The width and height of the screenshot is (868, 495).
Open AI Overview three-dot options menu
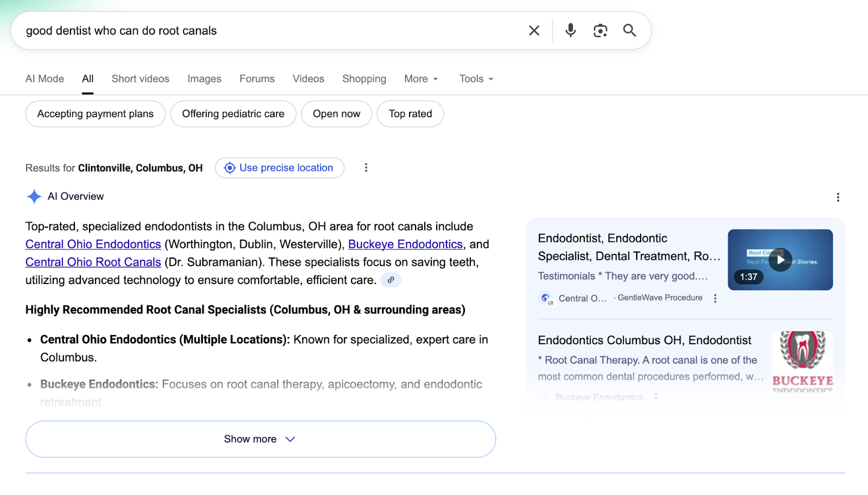pyautogui.click(x=838, y=197)
